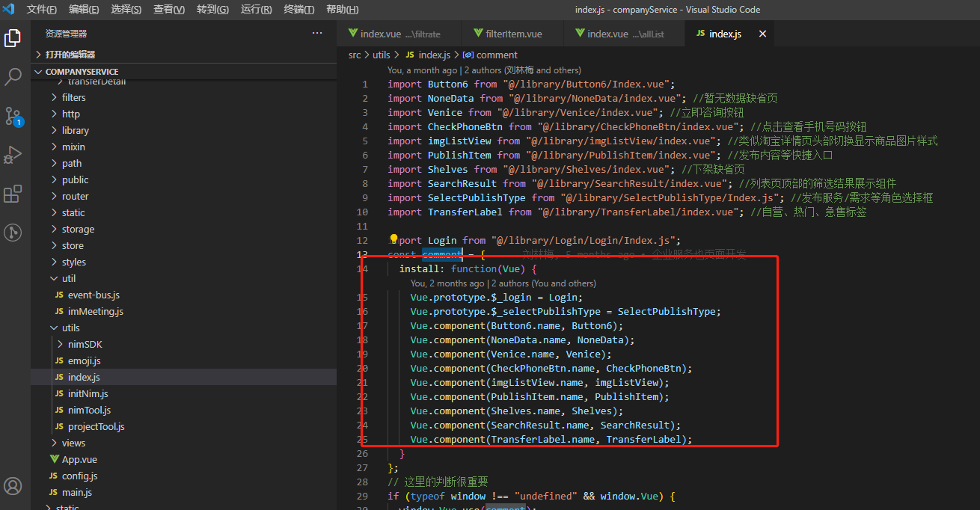
Task: Open the 运行(R) menu
Action: click(x=256, y=10)
